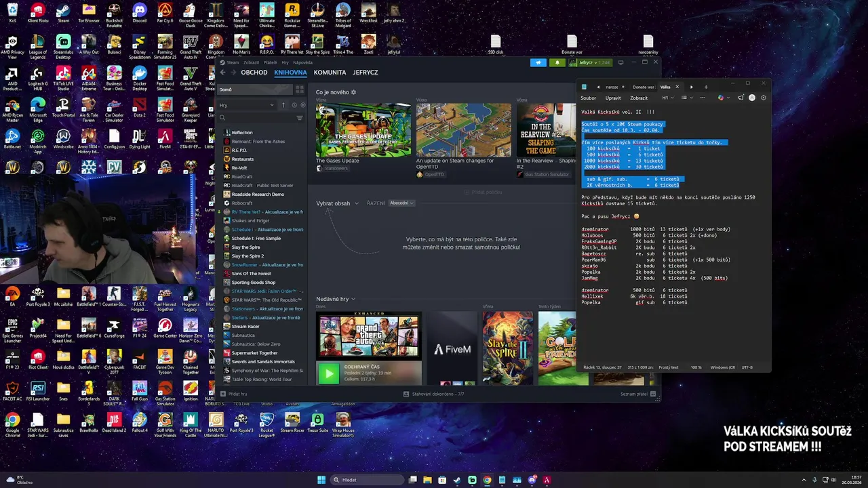Select Sons Of The Forest in library list
Screen dimensions: 868x488
click(x=251, y=274)
